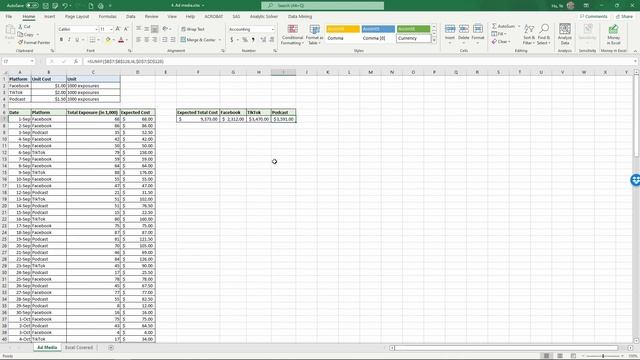This screenshot has height=360, width=640.
Task: Open the Fill dropdown
Action: click(499, 34)
